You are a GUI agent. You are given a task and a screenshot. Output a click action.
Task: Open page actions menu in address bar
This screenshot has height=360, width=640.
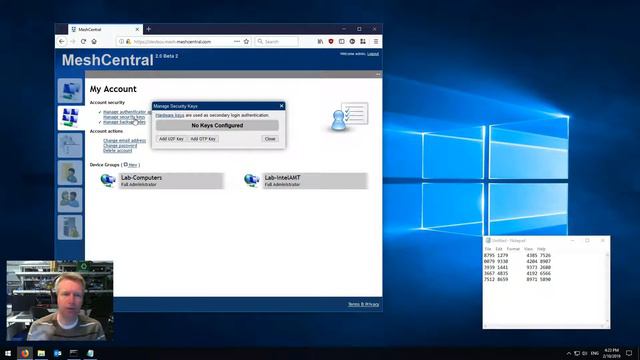(237, 42)
